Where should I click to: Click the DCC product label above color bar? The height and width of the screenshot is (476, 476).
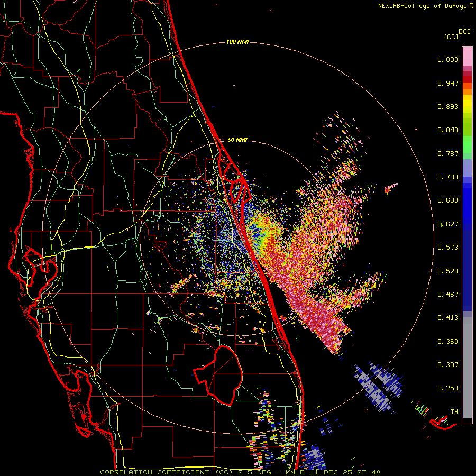click(x=464, y=32)
